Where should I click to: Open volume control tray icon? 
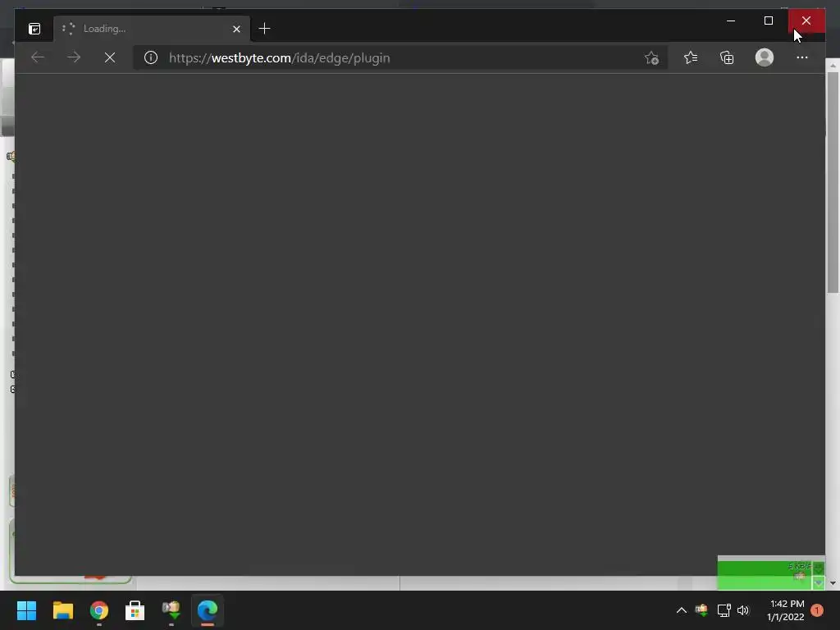coord(743,610)
